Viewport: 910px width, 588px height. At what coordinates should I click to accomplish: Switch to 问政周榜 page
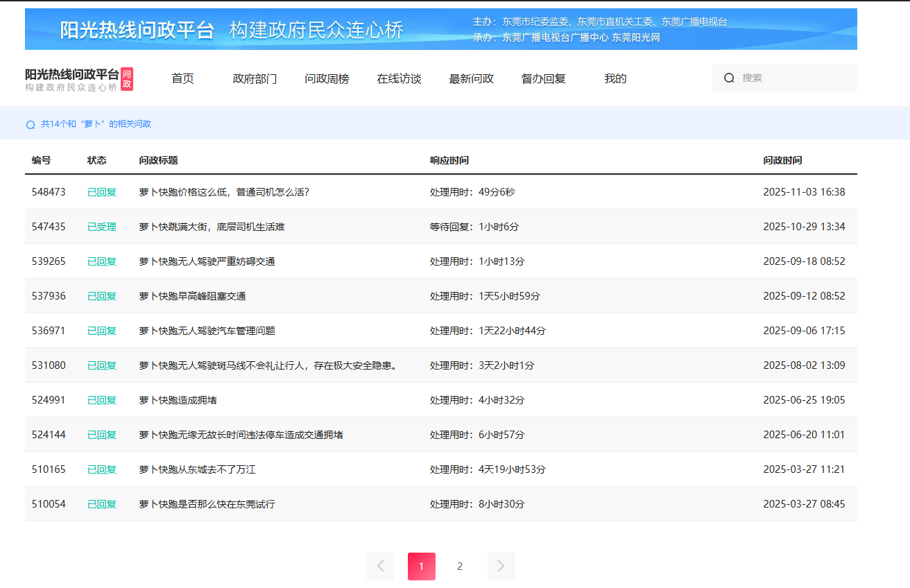[327, 79]
